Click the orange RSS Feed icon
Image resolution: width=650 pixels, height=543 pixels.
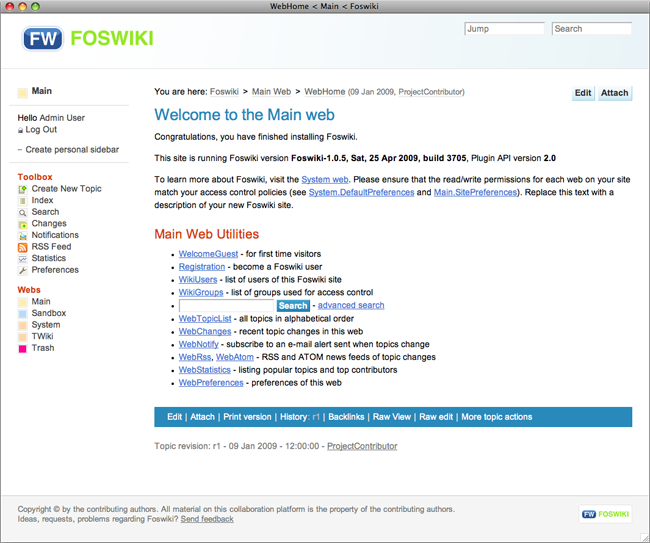pos(22,247)
